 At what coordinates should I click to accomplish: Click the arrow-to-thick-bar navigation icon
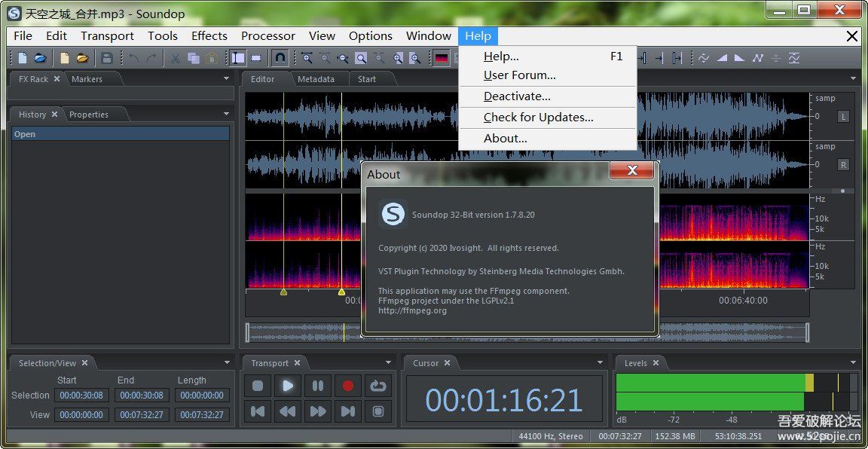(642, 57)
